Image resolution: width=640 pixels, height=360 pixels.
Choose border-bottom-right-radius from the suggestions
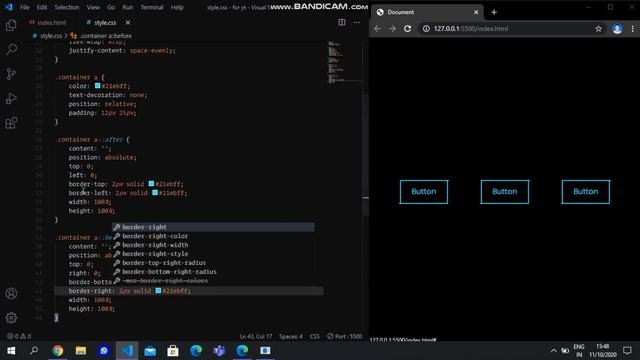(x=213, y=272)
